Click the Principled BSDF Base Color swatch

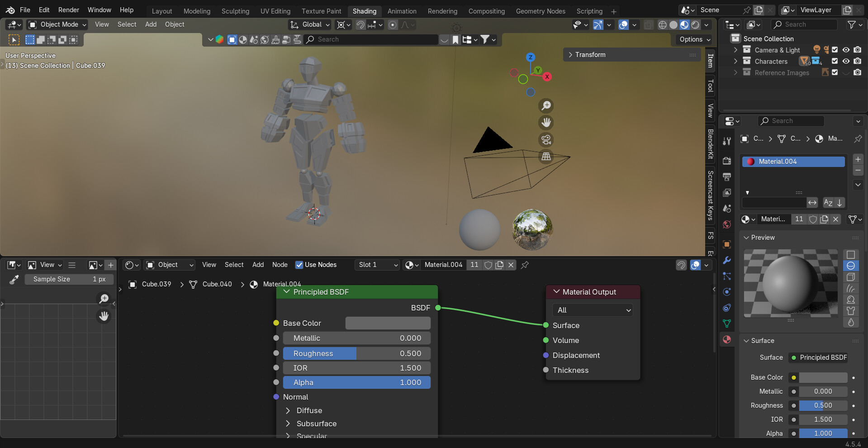(388, 323)
